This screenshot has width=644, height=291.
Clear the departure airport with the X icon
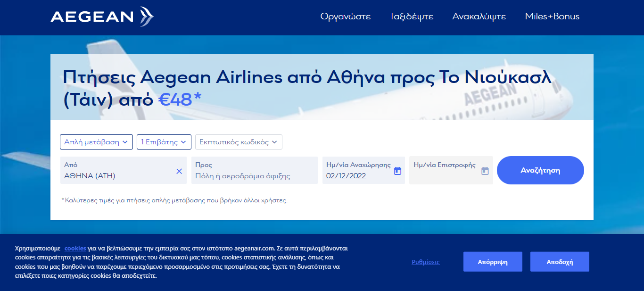pyautogui.click(x=179, y=171)
